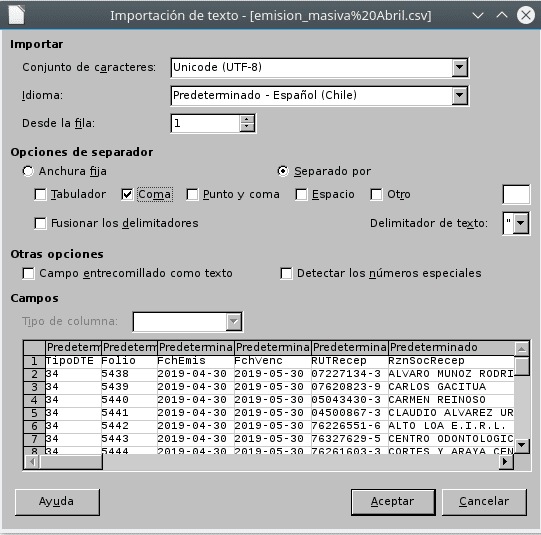Select the Folio column header in preview

click(x=129, y=347)
